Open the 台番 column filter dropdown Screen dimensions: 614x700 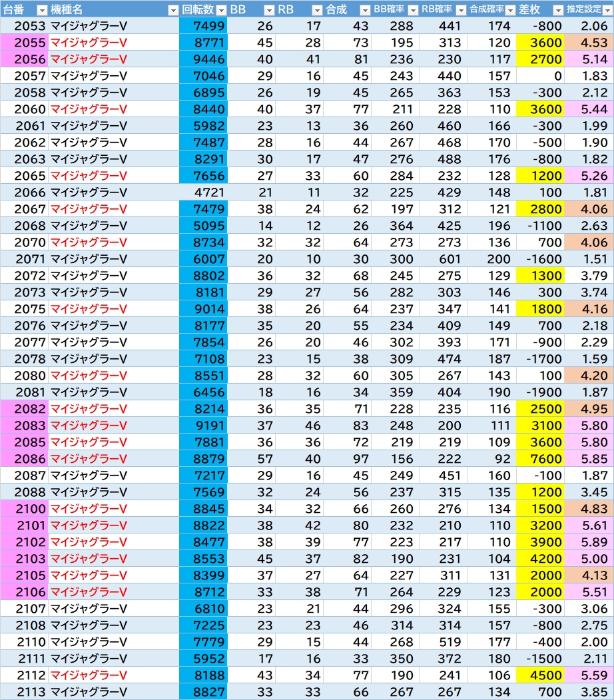(x=41, y=10)
